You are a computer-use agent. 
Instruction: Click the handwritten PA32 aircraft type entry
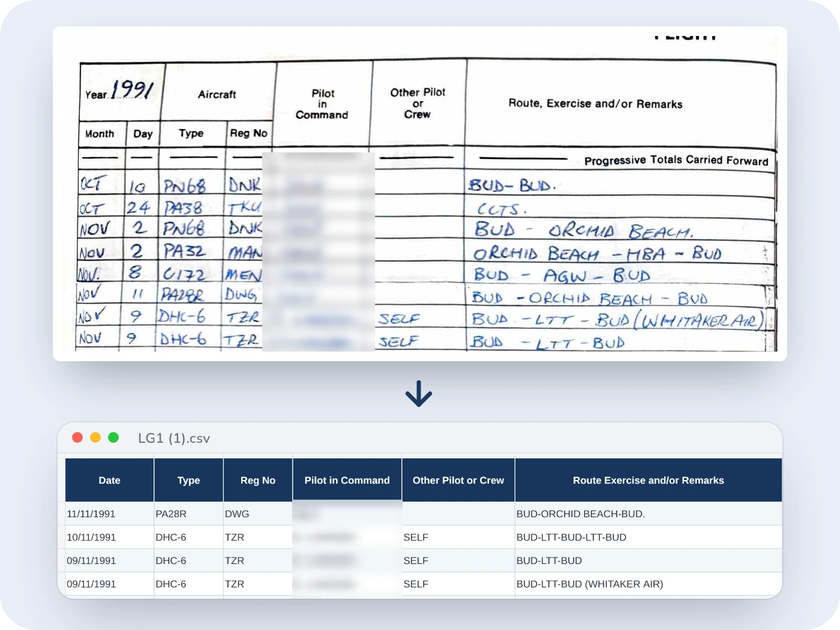[x=184, y=251]
